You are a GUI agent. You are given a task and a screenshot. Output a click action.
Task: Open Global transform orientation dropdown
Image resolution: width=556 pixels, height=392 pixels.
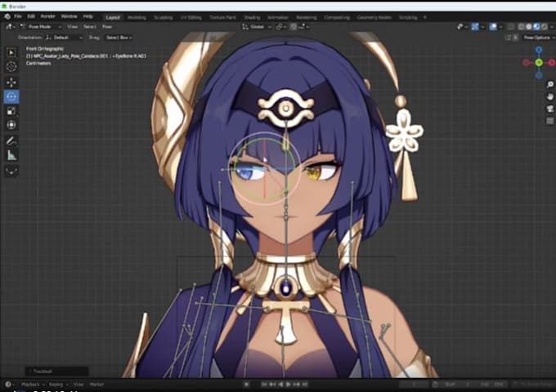(x=257, y=27)
